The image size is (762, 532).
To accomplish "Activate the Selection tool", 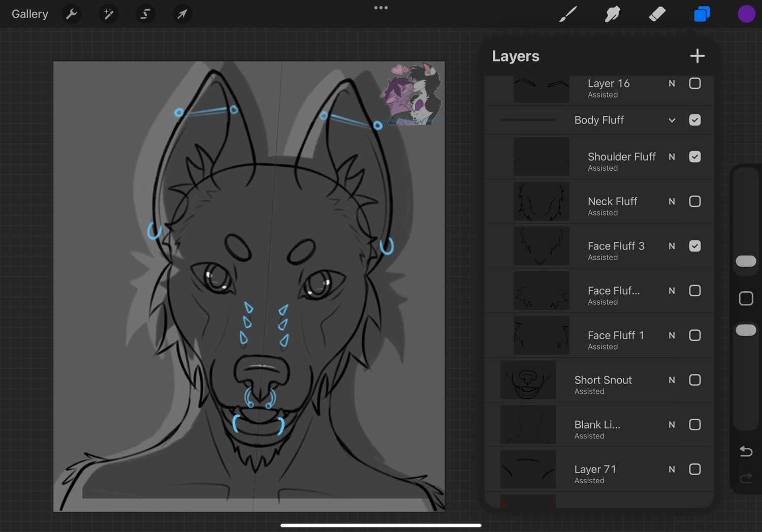I will point(145,14).
